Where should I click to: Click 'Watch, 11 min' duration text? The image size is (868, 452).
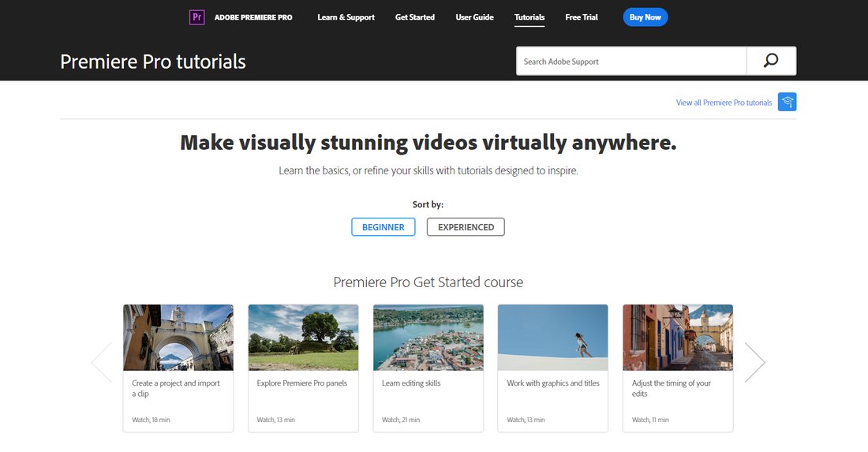coord(650,420)
